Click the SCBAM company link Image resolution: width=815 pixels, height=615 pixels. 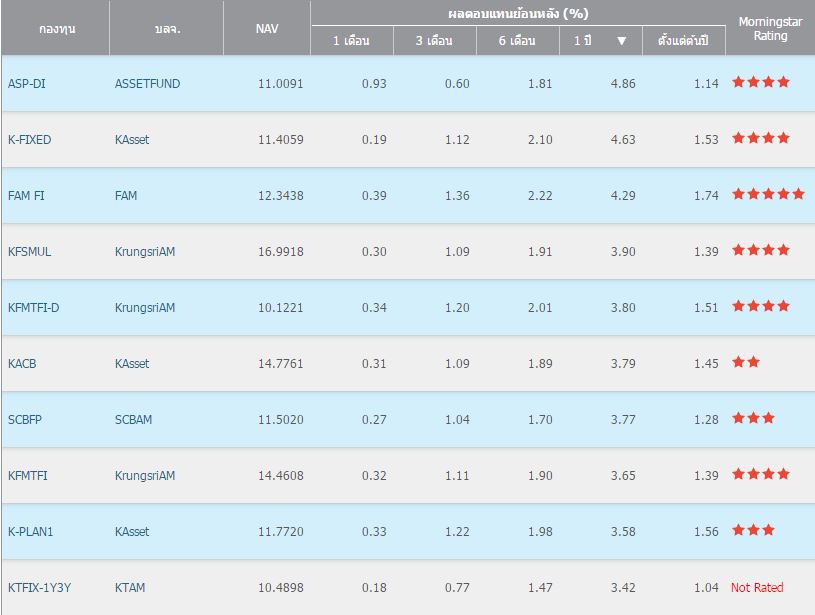point(133,419)
